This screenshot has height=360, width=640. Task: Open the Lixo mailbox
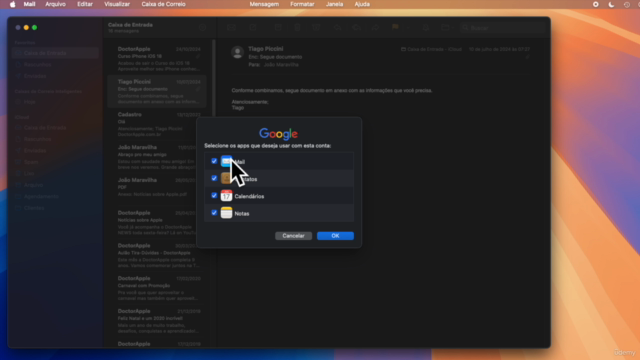[56, 173]
